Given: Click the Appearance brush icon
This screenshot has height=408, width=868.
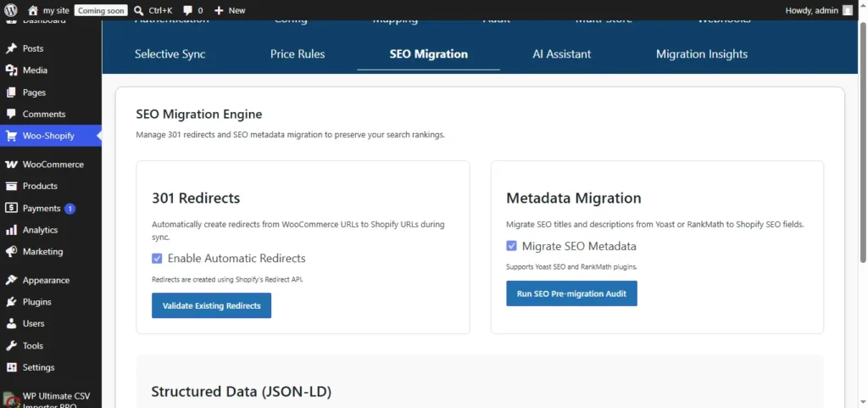Looking at the screenshot, I should click(11, 280).
